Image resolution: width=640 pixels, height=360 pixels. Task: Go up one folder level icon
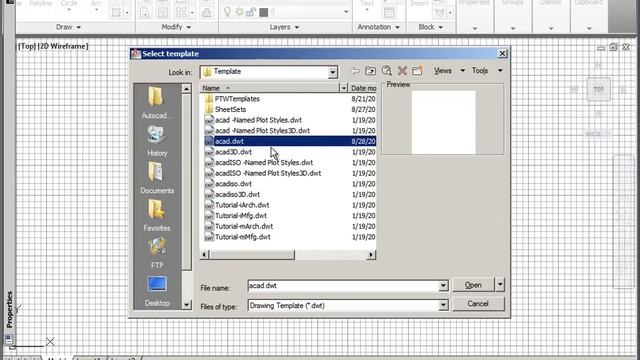(371, 71)
